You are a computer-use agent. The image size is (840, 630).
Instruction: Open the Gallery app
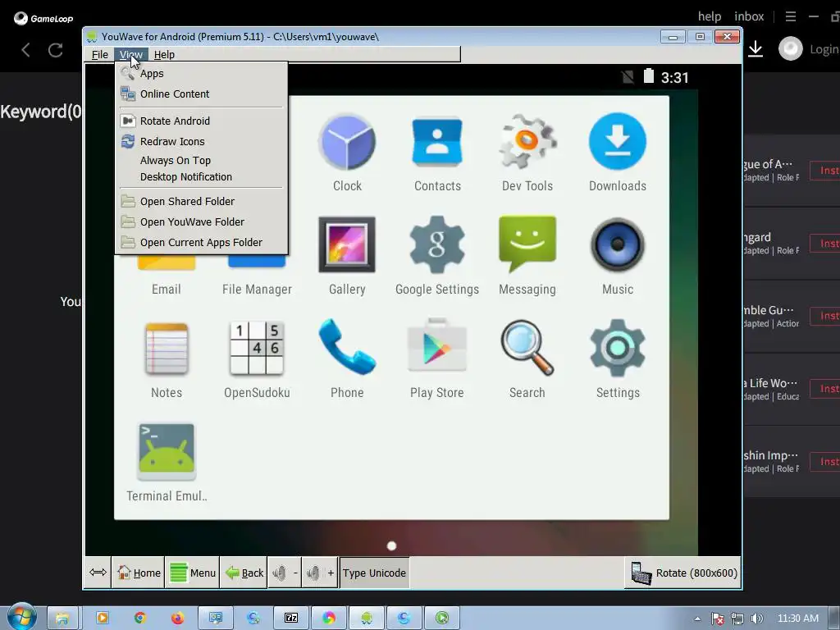click(347, 244)
